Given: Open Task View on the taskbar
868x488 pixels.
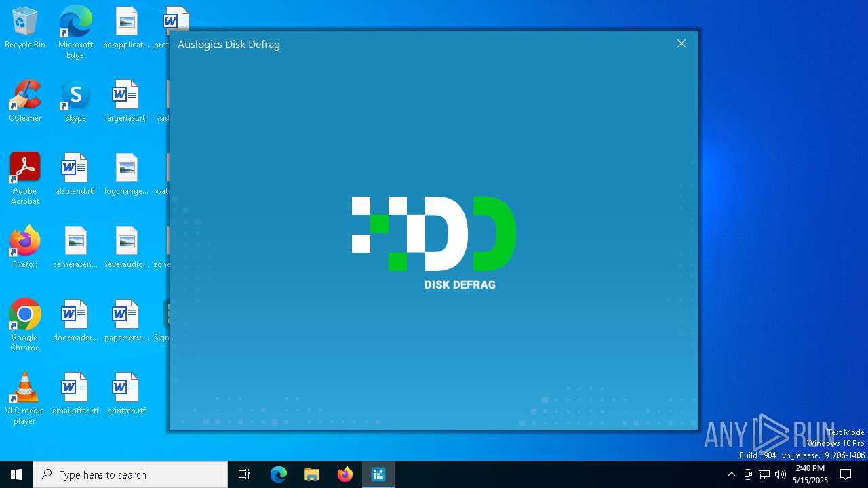Looking at the screenshot, I should click(244, 474).
